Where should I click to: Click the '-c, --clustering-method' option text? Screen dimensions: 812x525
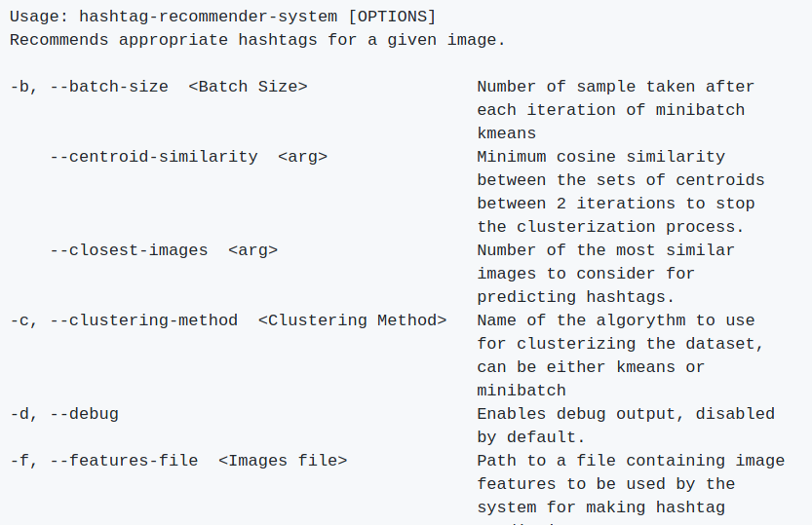124,320
